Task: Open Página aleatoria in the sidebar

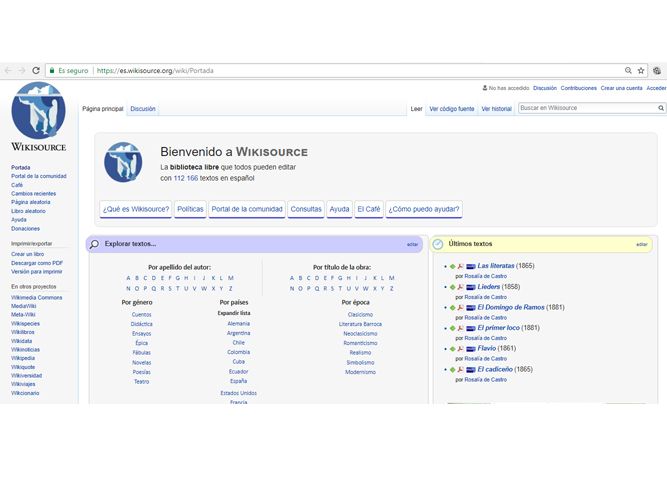Action: coord(30,202)
